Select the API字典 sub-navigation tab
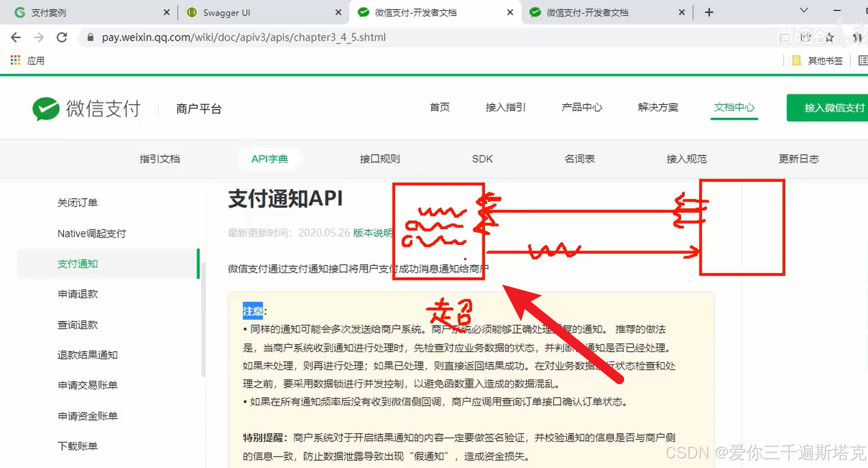The width and height of the screenshot is (868, 468). [270, 159]
